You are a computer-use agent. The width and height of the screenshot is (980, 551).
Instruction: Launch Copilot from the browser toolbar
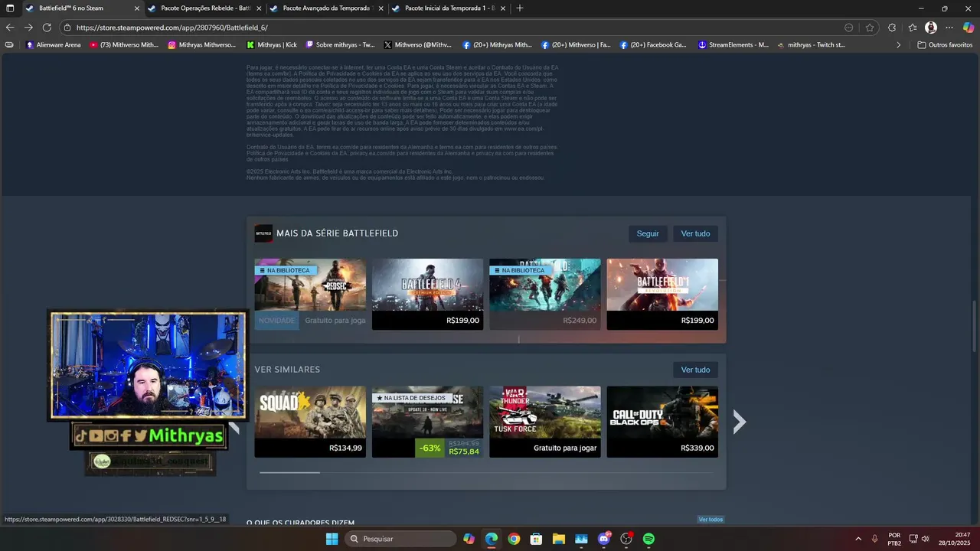point(969,28)
